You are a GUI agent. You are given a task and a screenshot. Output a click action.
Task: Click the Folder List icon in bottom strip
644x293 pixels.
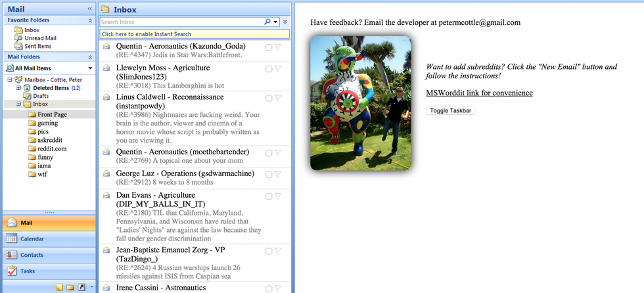point(70,287)
